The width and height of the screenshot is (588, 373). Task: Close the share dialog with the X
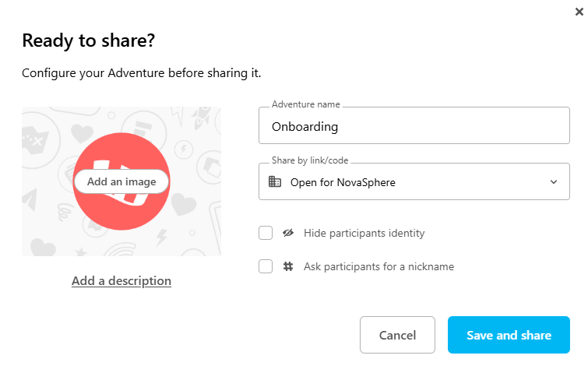pyautogui.click(x=576, y=12)
